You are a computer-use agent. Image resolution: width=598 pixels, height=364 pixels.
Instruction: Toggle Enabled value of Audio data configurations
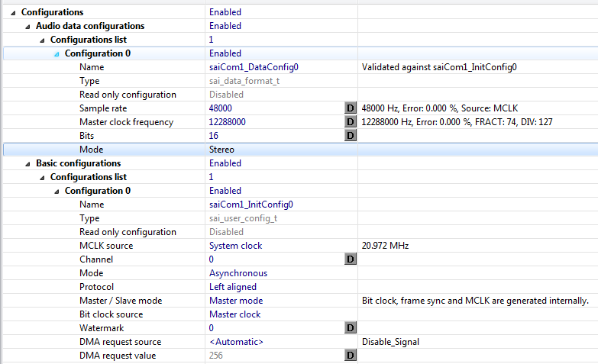coord(225,26)
